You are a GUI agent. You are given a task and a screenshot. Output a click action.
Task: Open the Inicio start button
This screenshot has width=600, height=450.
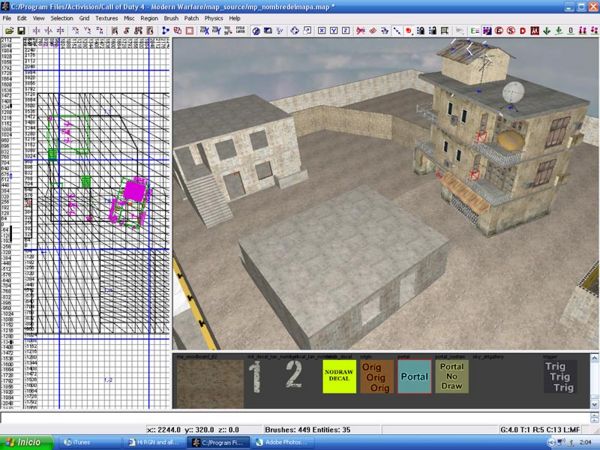pyautogui.click(x=26, y=442)
